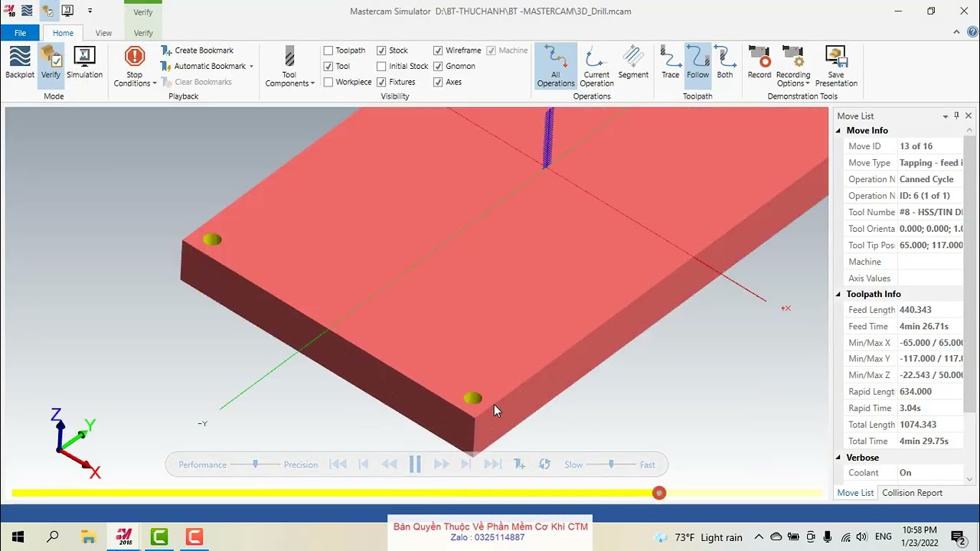Close the Move List panel

click(969, 116)
